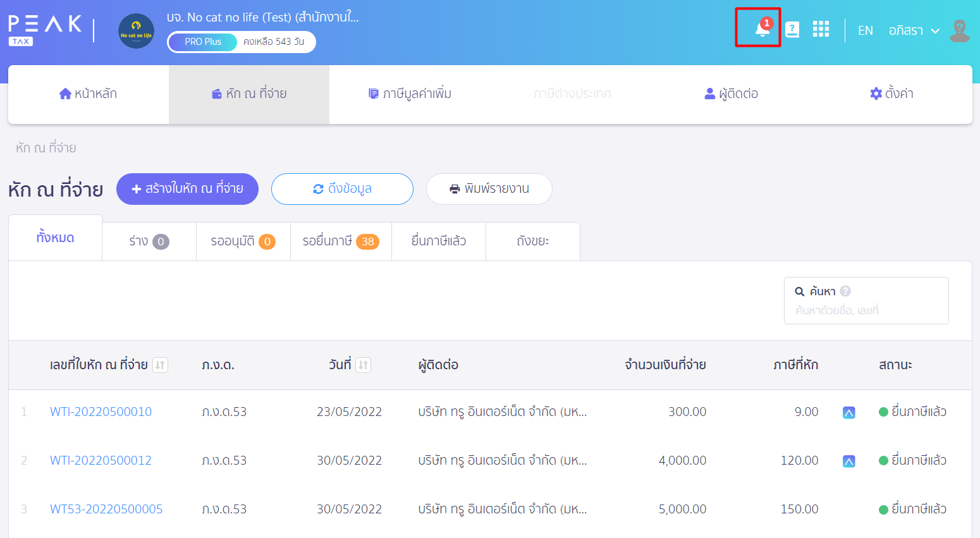980x538 pixels.
Task: Click the PEAK TAX logo
Action: (45, 30)
